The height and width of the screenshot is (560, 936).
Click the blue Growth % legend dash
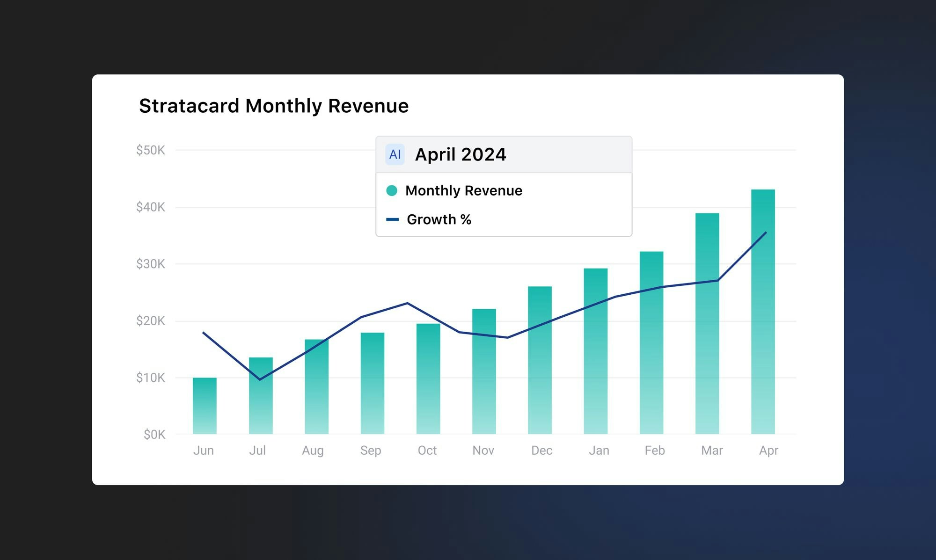(392, 219)
